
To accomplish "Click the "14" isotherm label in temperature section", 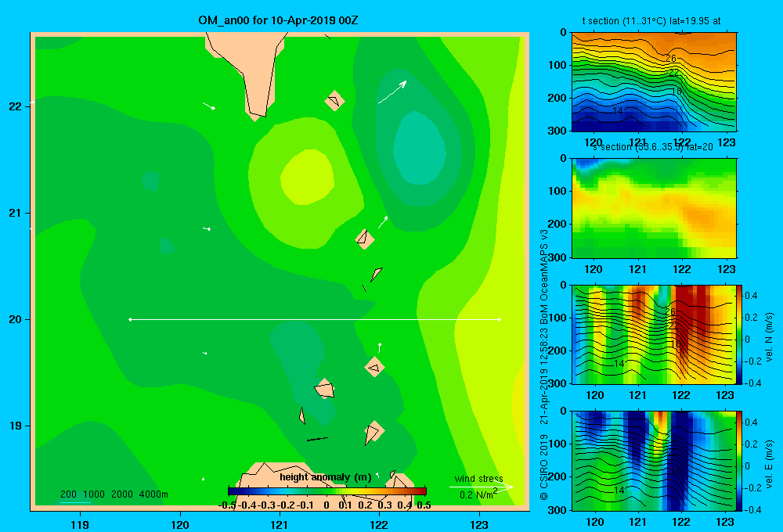I will (x=618, y=111).
